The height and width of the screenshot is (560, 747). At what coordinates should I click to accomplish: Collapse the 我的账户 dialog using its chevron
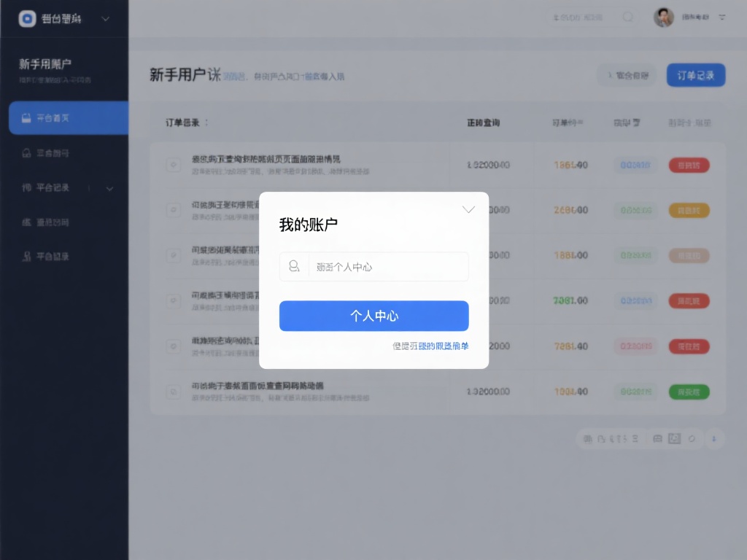(x=468, y=209)
